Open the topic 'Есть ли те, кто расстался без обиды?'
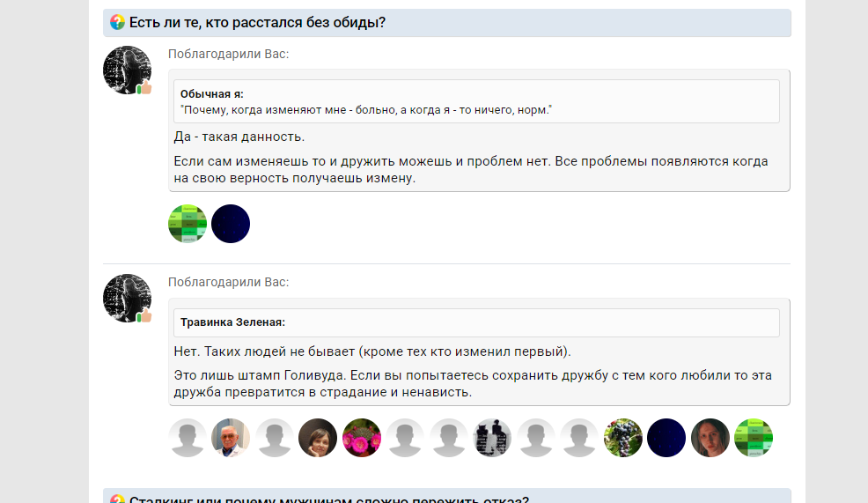This screenshot has width=868, height=503. pyautogui.click(x=257, y=23)
